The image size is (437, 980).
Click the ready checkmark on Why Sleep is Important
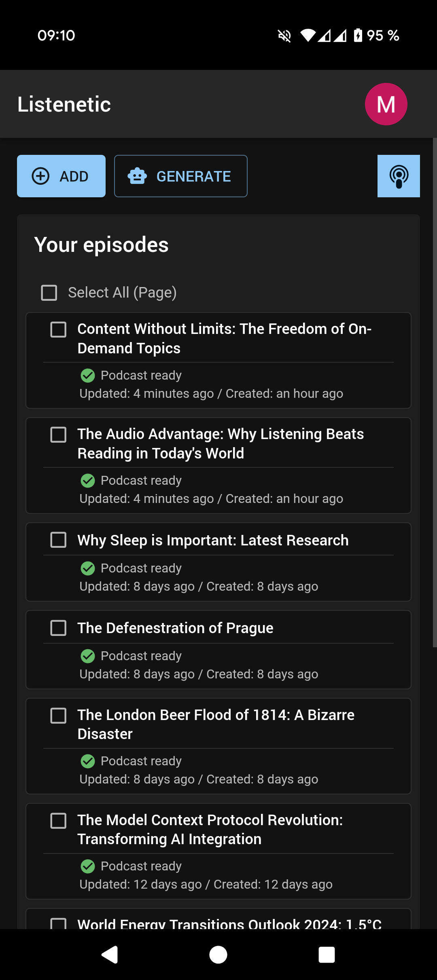[x=87, y=568]
